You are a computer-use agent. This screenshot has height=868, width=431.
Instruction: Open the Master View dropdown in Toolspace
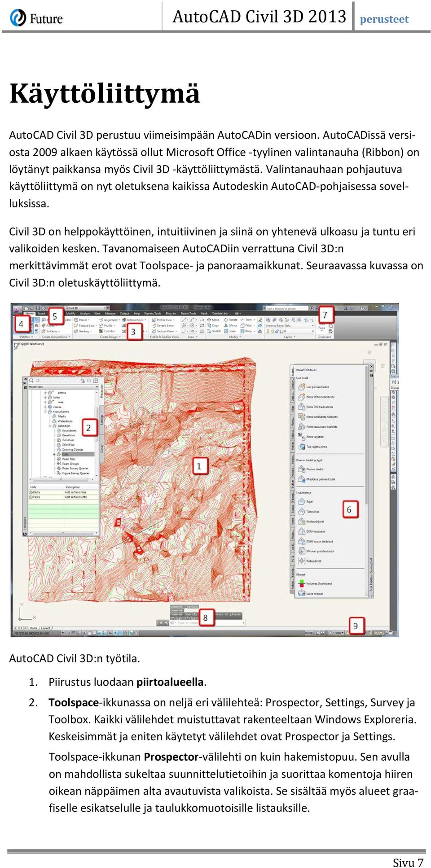(63, 387)
